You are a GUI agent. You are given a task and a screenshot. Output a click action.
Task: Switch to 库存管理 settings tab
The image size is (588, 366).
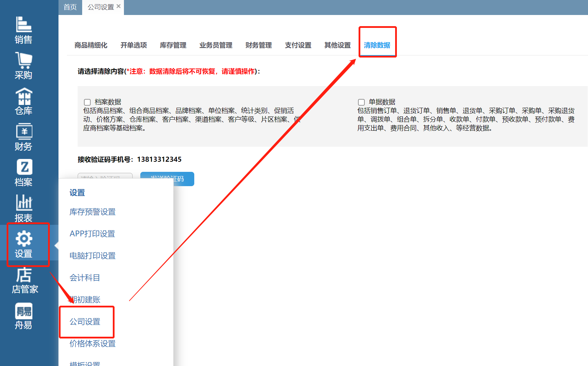pos(173,45)
